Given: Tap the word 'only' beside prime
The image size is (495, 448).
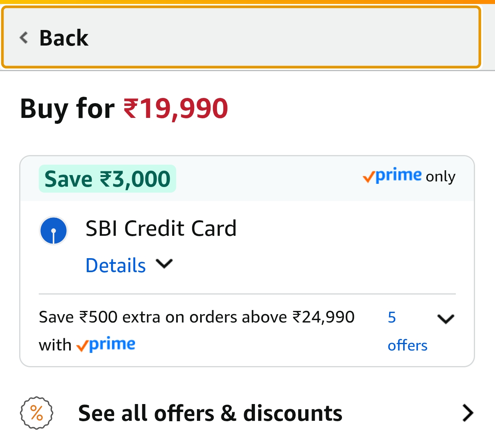Looking at the screenshot, I should (x=440, y=177).
